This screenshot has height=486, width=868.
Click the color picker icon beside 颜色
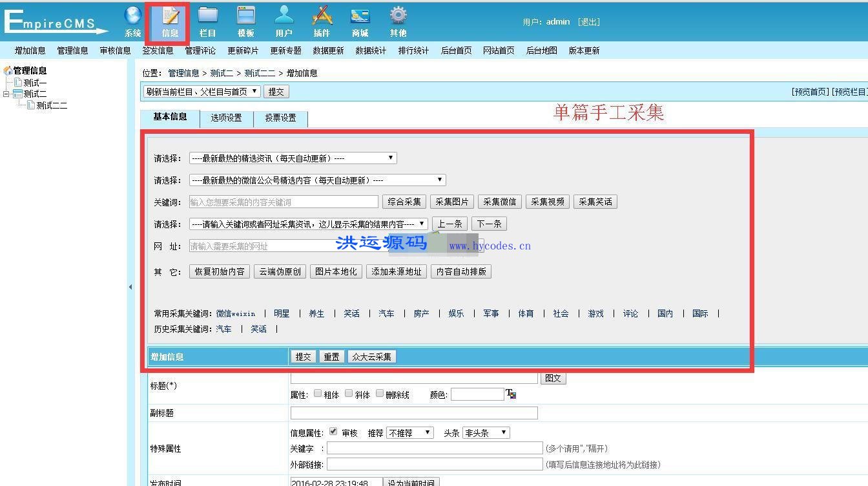coord(511,394)
